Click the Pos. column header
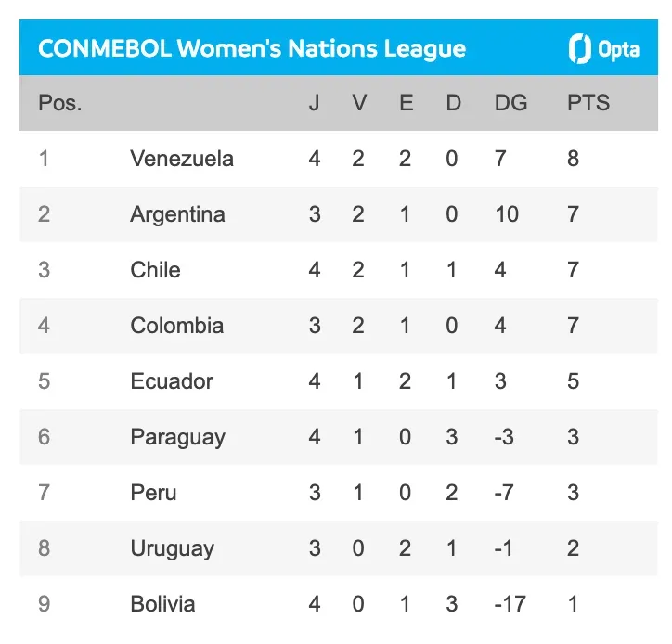The image size is (672, 644). [x=59, y=103]
